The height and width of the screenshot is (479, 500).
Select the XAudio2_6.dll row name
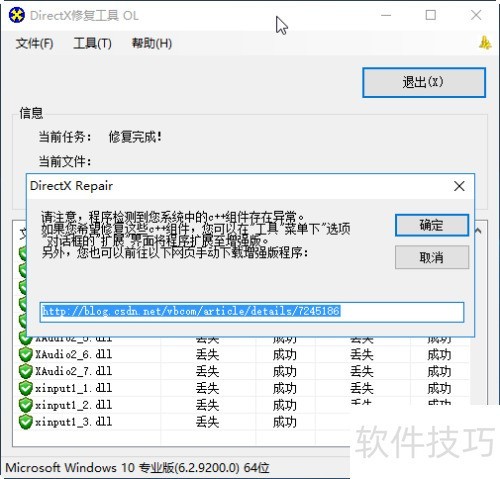click(74, 354)
